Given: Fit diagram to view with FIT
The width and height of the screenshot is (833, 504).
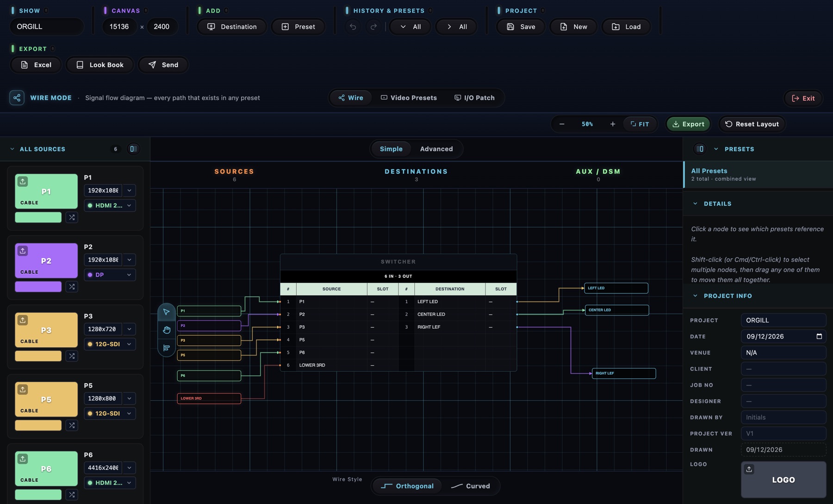Looking at the screenshot, I should (640, 124).
